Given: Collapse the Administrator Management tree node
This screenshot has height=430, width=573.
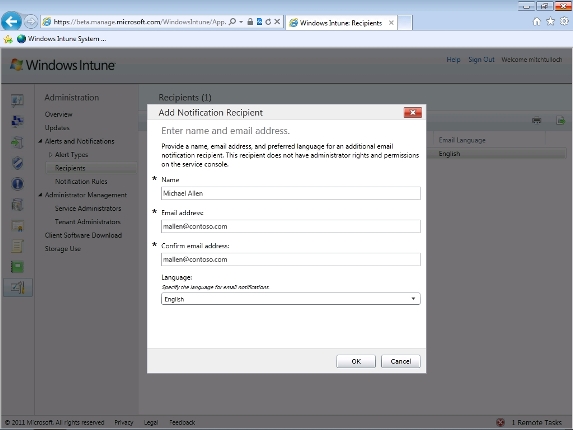Looking at the screenshot, I should [40, 195].
